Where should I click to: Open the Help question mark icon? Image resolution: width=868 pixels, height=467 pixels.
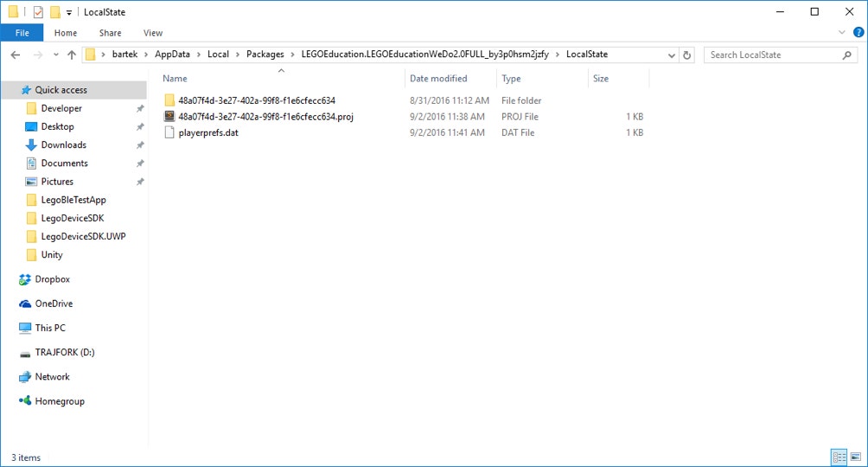(x=857, y=33)
